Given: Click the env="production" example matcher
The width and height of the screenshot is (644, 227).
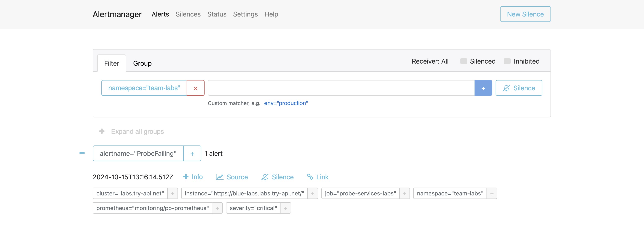Looking at the screenshot, I should coord(286,103).
